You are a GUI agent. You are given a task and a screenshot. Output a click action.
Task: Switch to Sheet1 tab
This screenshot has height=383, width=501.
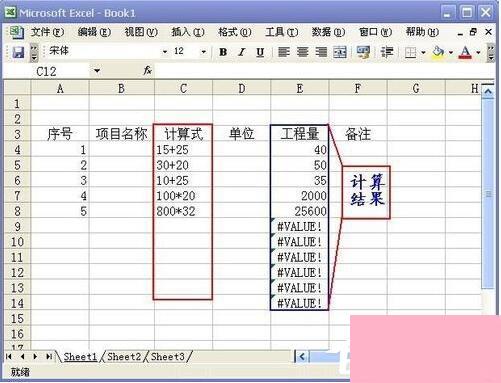(80, 357)
